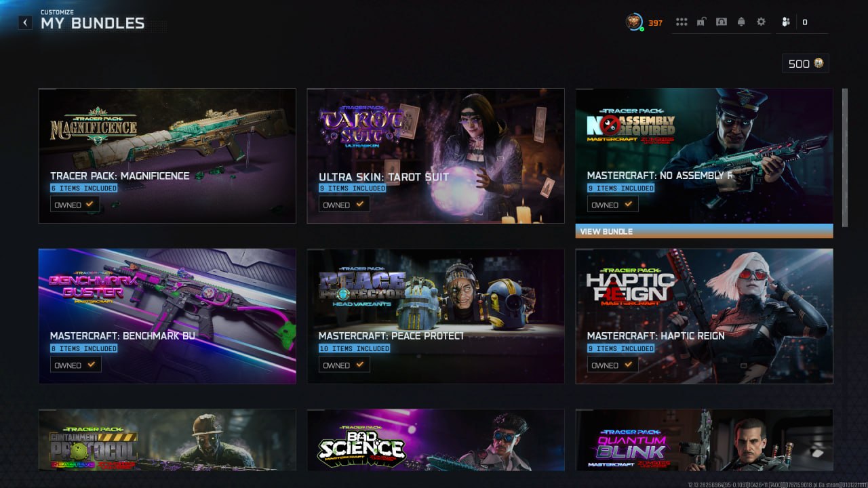Open the notifications bell

click(741, 22)
